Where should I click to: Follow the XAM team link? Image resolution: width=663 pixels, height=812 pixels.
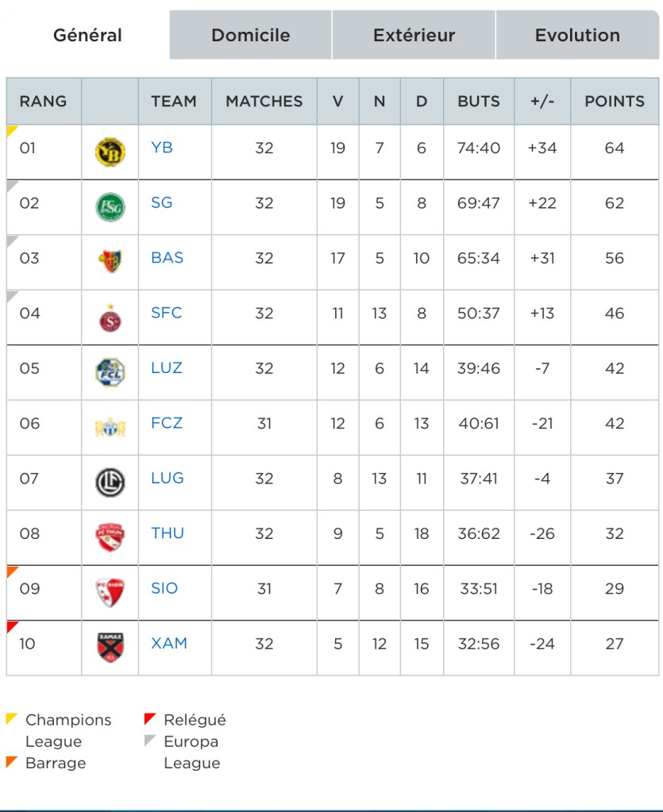tap(169, 643)
